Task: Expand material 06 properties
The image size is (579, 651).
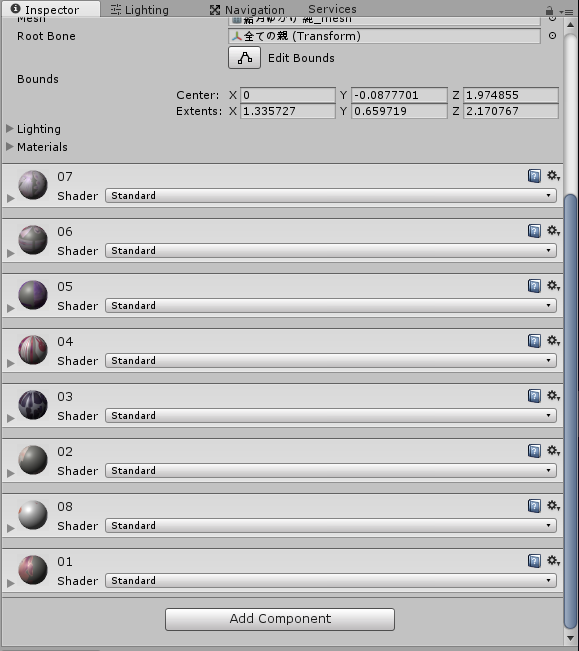Action: tap(11, 253)
